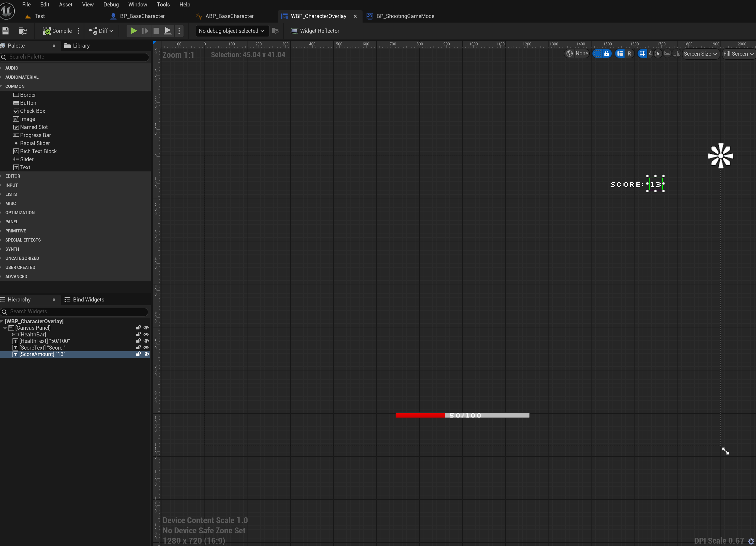Toggle grid snapping icon in designer
Viewport: 756px width, 546px height.
[x=642, y=54]
